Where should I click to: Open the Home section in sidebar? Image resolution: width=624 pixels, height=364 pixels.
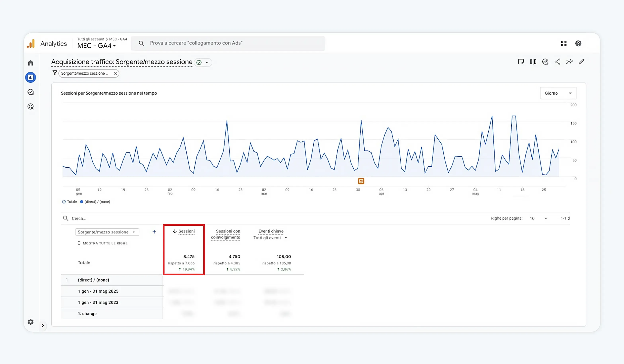(30, 63)
